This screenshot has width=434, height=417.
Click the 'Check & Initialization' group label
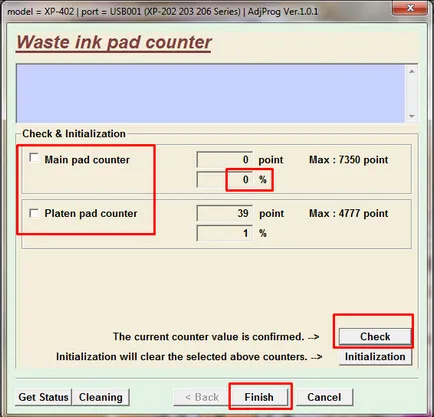tap(74, 134)
